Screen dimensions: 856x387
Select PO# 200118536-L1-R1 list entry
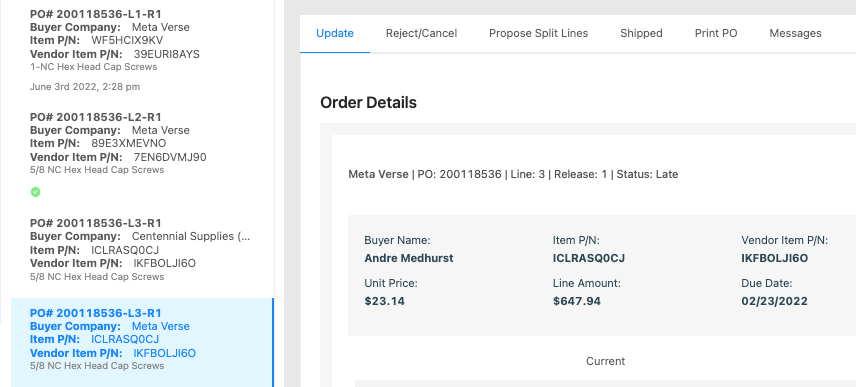[142, 50]
